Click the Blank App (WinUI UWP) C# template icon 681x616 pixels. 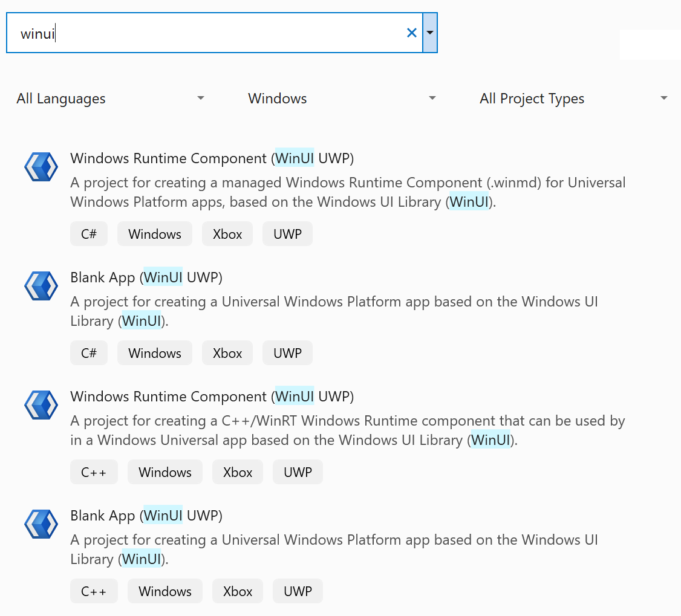[x=41, y=285]
